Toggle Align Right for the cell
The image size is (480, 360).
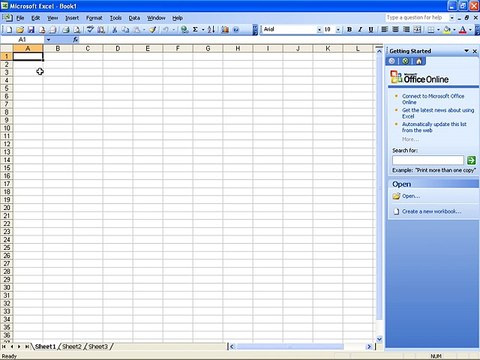pos(406,30)
